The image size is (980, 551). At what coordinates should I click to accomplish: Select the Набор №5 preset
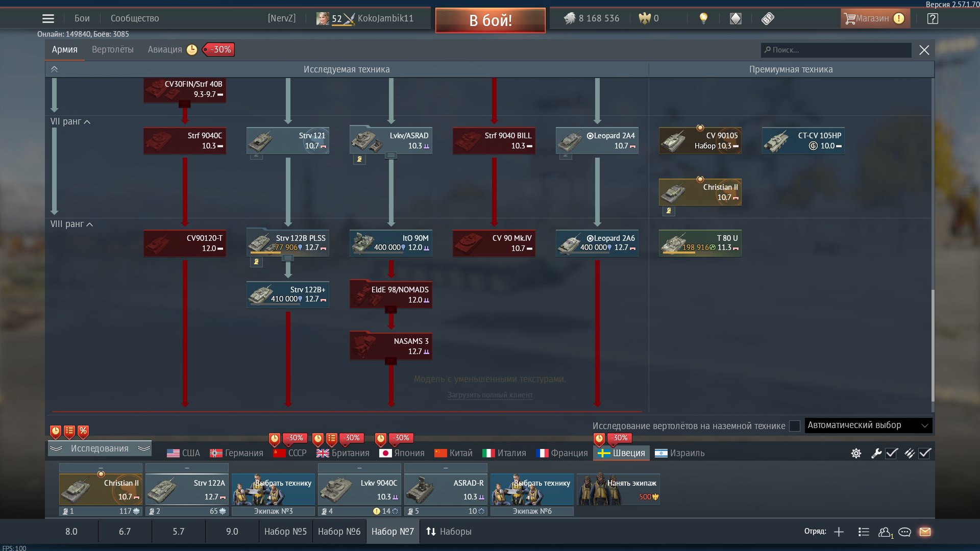point(285,532)
